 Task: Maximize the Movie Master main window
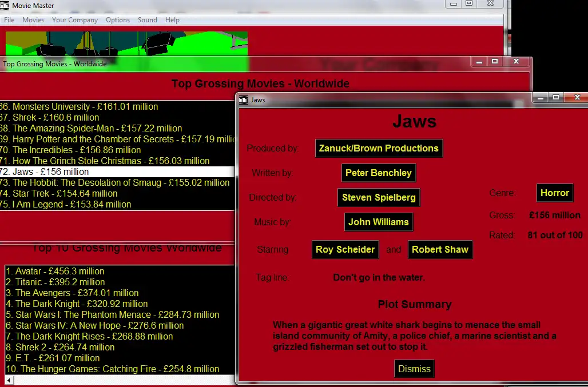469,4
